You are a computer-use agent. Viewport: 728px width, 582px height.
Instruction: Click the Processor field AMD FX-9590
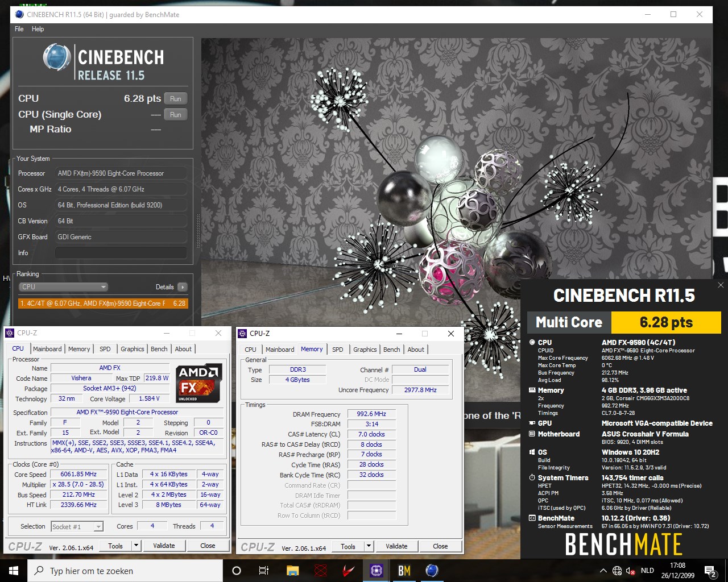(x=121, y=173)
